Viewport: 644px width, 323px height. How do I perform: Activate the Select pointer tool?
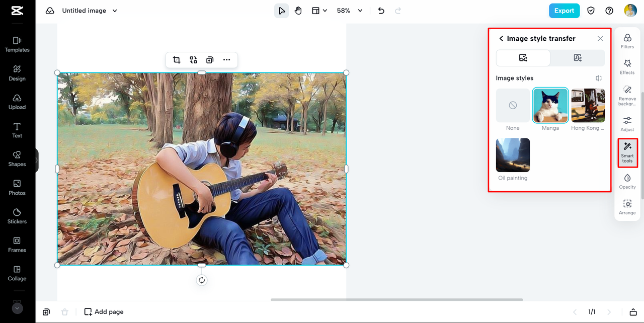(282, 11)
